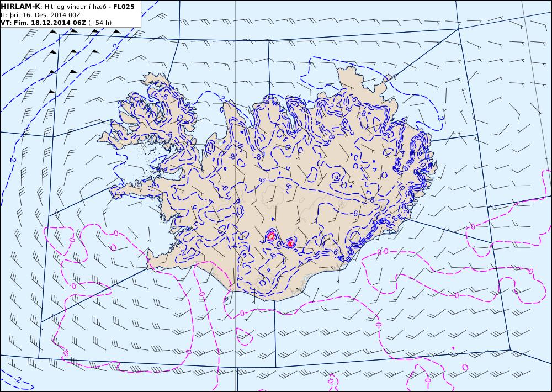This screenshot has height=392, width=552.
Task: Click the "(+54 h)" forecast offset text
Action: point(100,23)
